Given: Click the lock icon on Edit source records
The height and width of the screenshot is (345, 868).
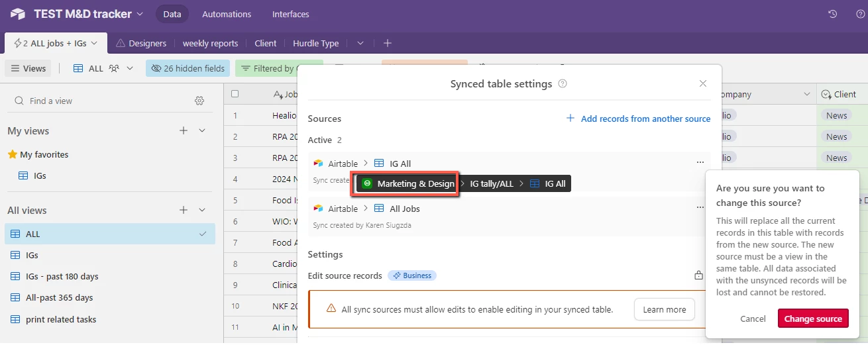Looking at the screenshot, I should [x=698, y=275].
